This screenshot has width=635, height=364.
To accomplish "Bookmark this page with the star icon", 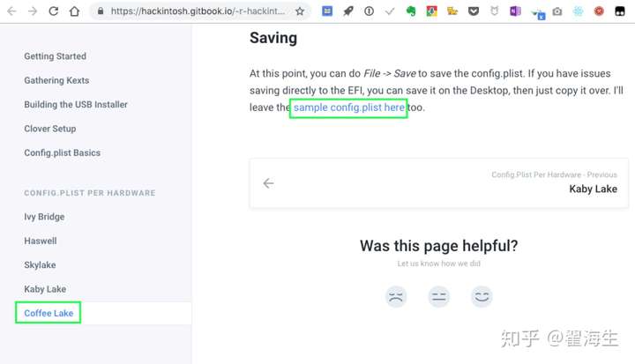I will click(300, 11).
